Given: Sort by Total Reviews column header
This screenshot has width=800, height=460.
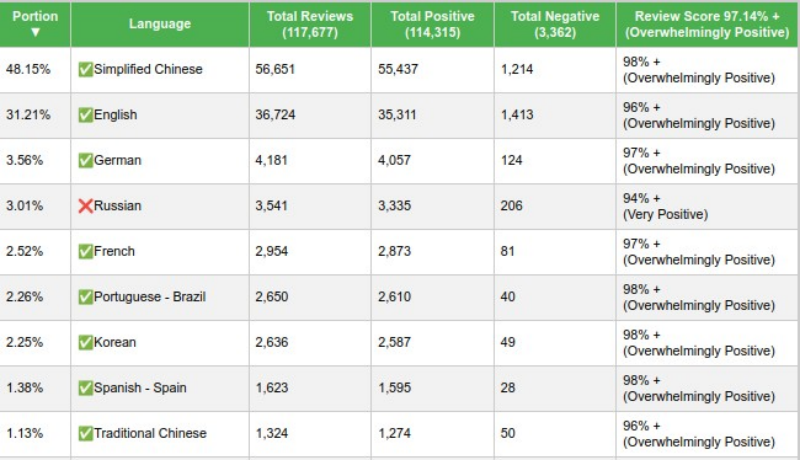Looking at the screenshot, I should point(309,24).
